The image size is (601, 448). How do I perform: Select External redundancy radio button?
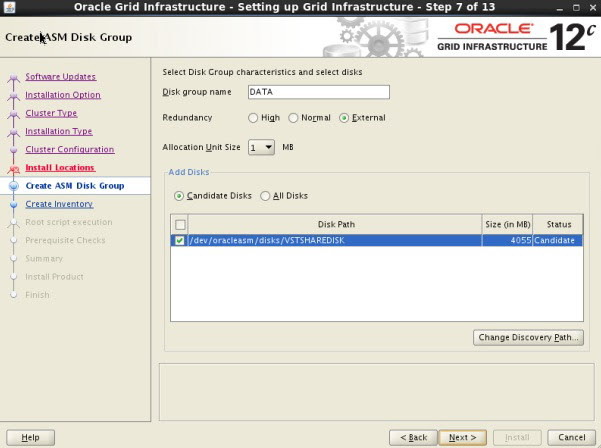click(344, 118)
